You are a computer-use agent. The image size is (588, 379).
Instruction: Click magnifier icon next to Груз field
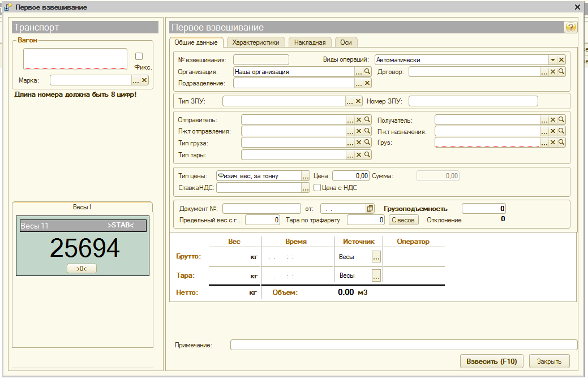(x=561, y=143)
